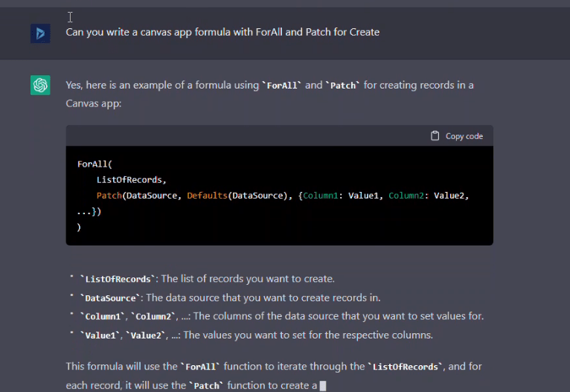Click the blinking typing cursor block at response end
The image size is (570, 392).
coord(323,385)
